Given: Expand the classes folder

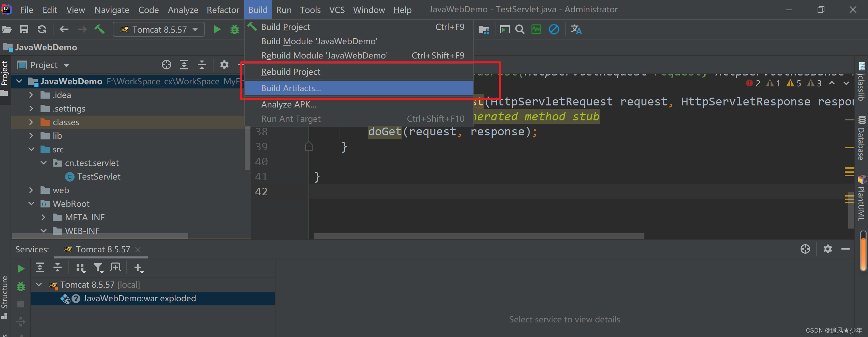Looking at the screenshot, I should coord(31,122).
